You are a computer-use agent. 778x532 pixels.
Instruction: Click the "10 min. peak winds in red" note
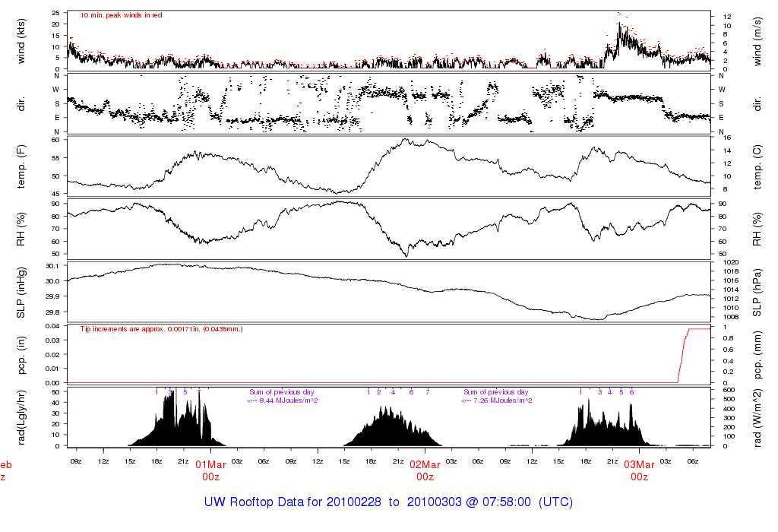121,15
